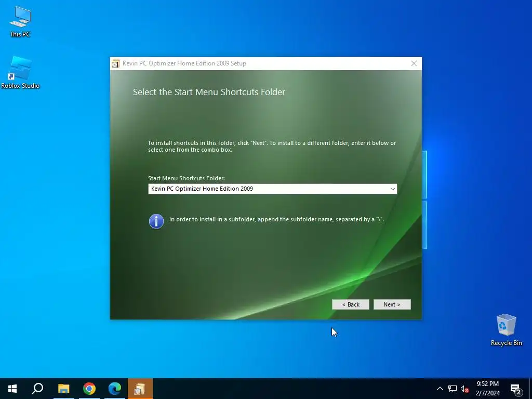This screenshot has width=532, height=399.
Task: Open the network status tray icon
Action: point(453,389)
